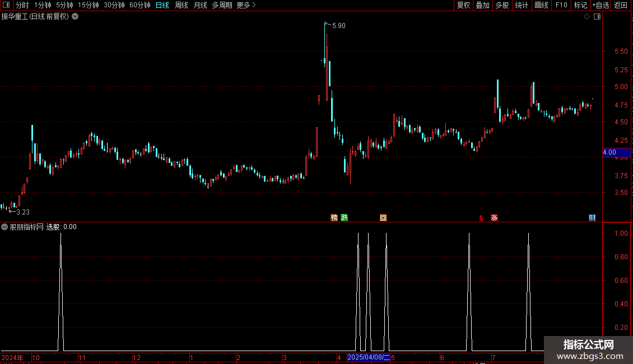633x364 pixels.
Task: Open the 多股 multi-stock view
Action: 502,5
